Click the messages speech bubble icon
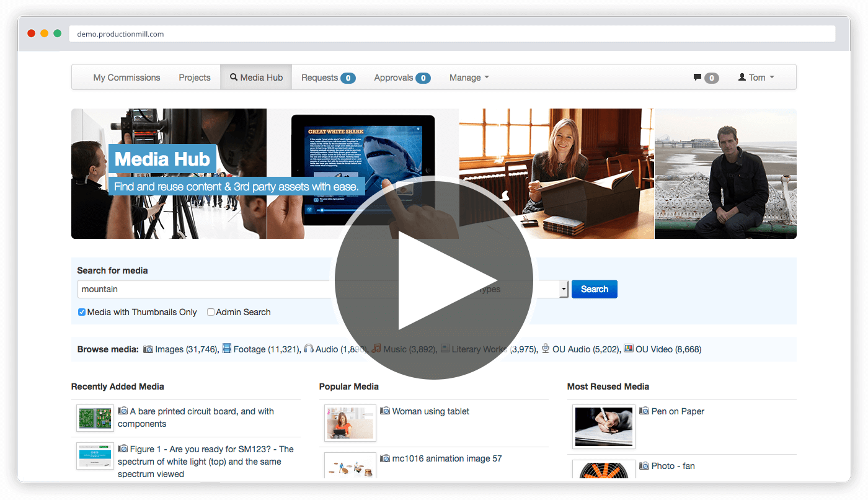Viewport: 868px width, 500px height. pyautogui.click(x=697, y=78)
